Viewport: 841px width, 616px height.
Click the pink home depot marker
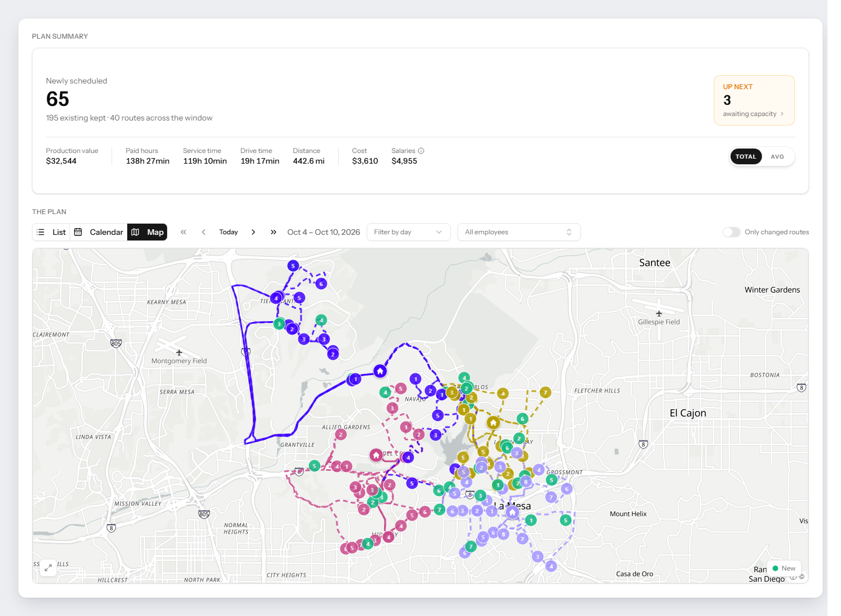click(376, 455)
